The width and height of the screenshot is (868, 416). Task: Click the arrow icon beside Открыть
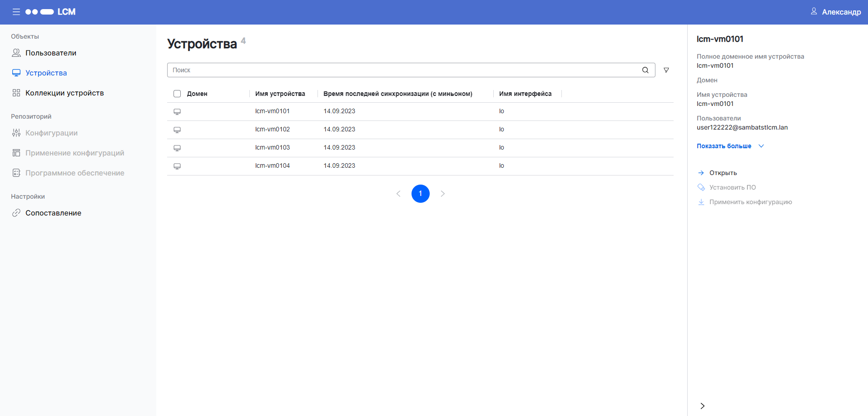click(701, 173)
